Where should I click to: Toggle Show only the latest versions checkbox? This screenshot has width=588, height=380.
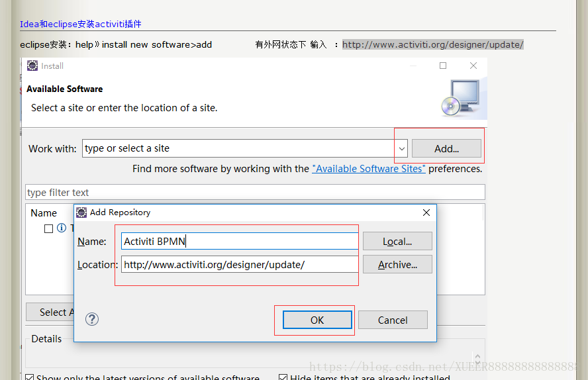point(29,377)
